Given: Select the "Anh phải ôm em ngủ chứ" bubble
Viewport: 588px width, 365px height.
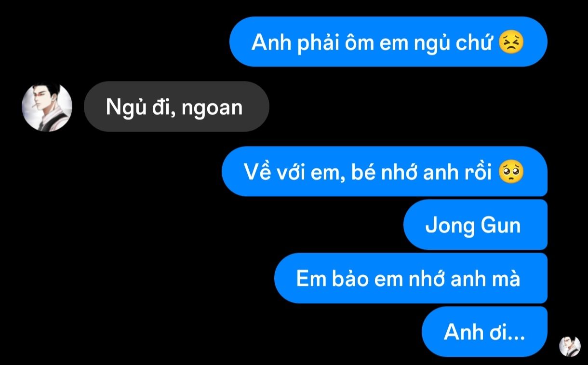Looking at the screenshot, I should [388, 42].
